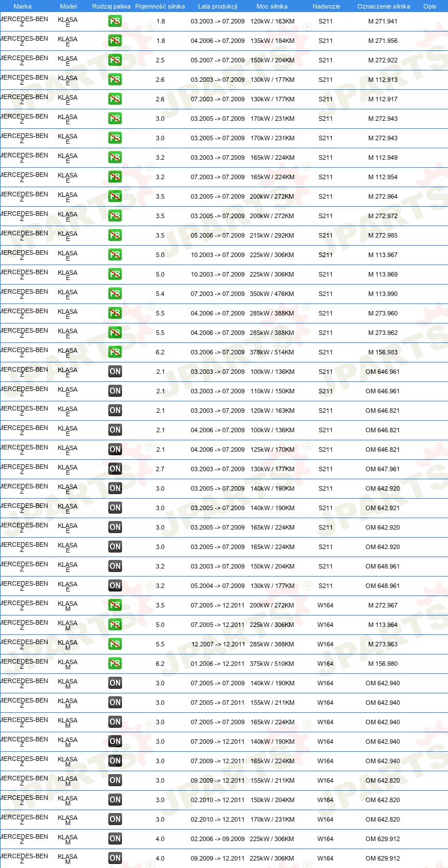Choose the PB petrol icon for M 272.964

(115, 196)
